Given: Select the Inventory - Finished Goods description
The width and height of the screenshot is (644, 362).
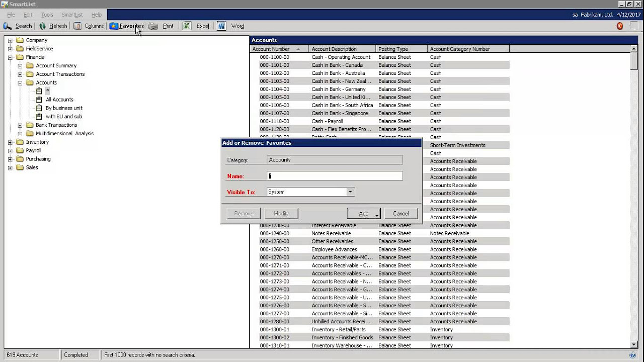Looking at the screenshot, I should click(342, 338).
